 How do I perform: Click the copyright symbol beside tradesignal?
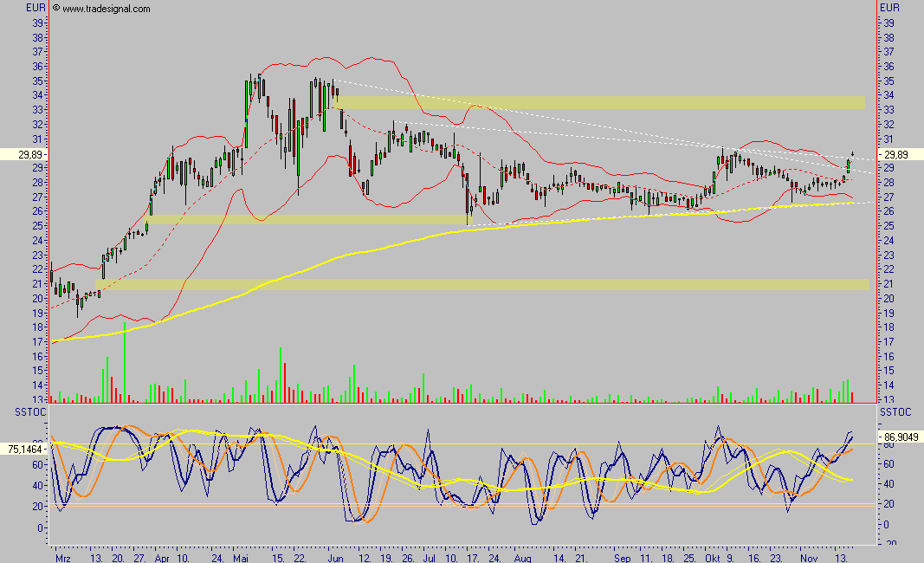coord(56,9)
